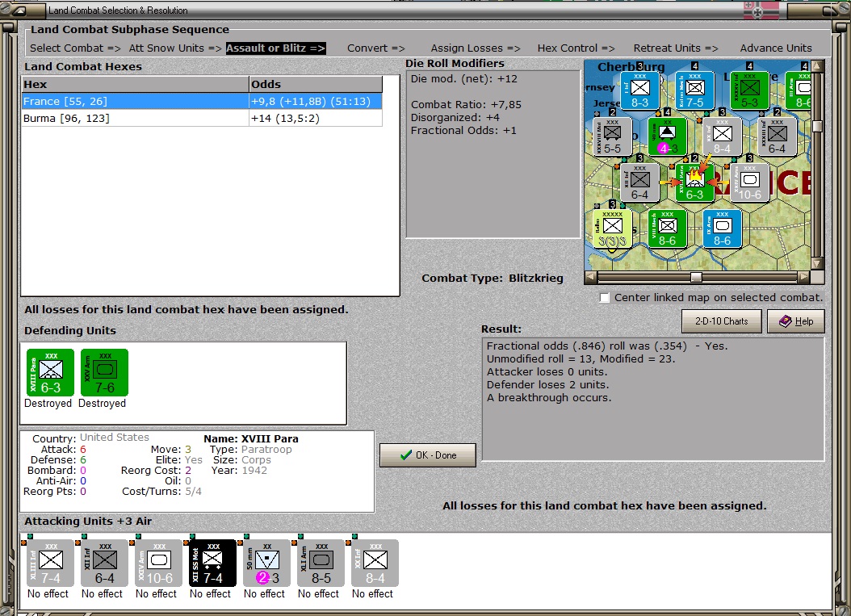Select destroyed XVIII Para 6-3 in Defending Units
The image size is (851, 616).
pos(51,372)
